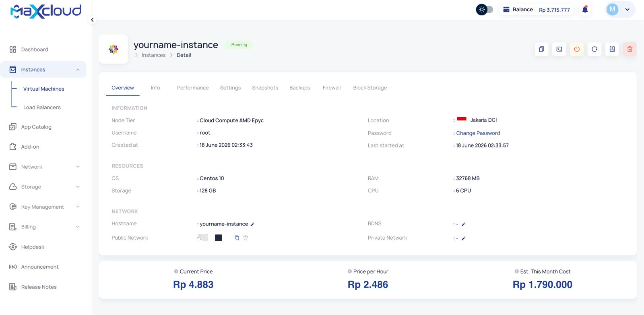Screen dimensions: 644x315
Task: Go to Instances breadcrumb link
Action: click(x=154, y=55)
